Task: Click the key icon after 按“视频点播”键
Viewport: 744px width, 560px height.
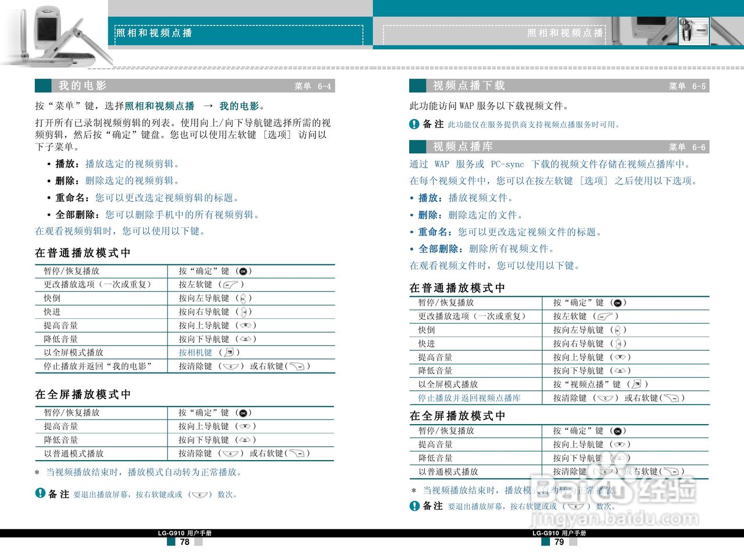Action: (x=636, y=384)
